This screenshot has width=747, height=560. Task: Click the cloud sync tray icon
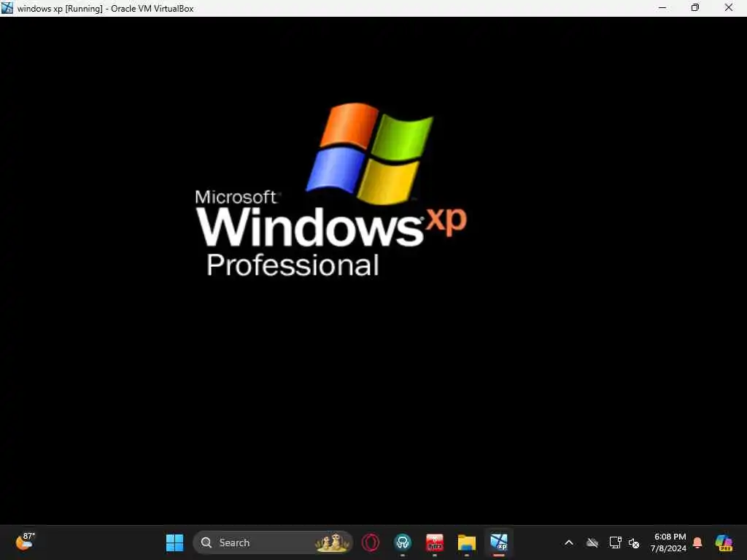(x=592, y=542)
